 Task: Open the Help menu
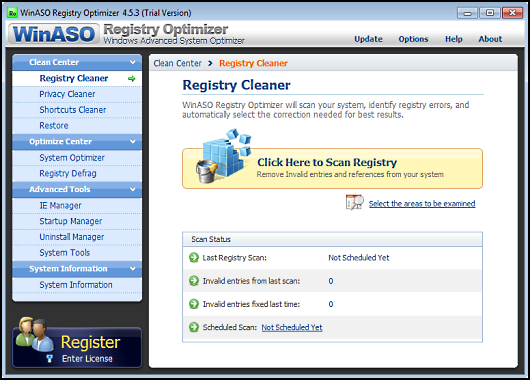[454, 39]
